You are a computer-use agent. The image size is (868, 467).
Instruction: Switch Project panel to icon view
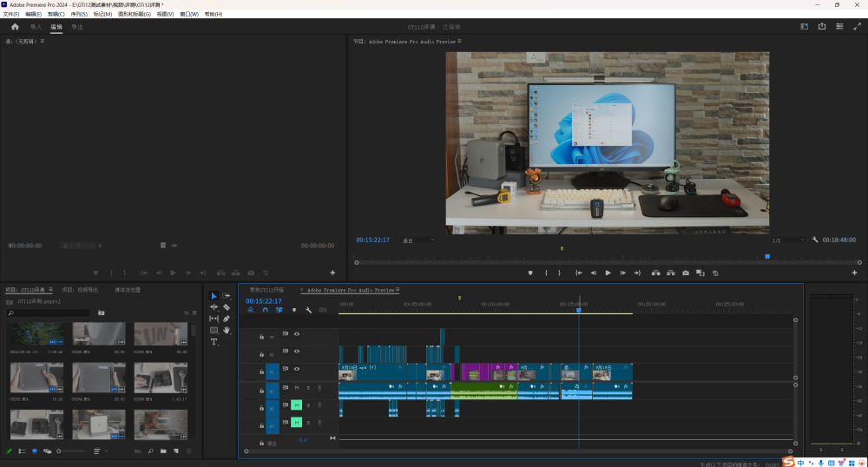click(x=35, y=451)
